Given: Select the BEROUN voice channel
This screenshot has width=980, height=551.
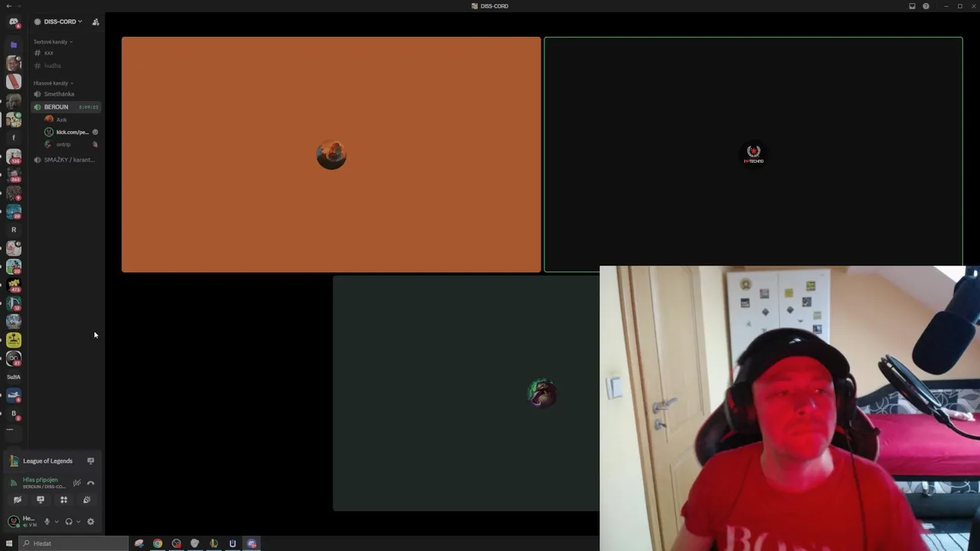Looking at the screenshot, I should point(66,107).
